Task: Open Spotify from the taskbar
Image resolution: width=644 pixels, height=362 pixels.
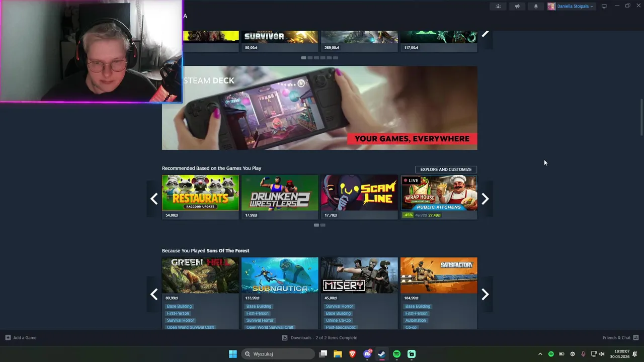Action: 396,354
